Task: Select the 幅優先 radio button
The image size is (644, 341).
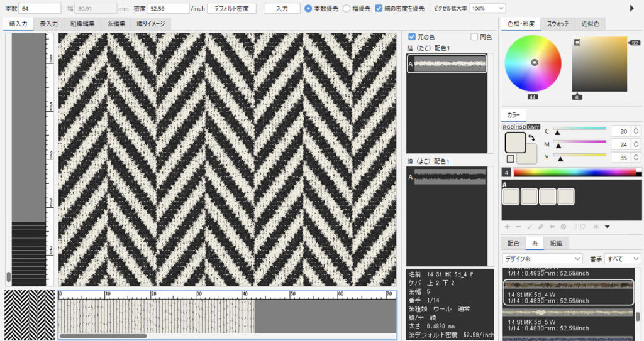Action: pyautogui.click(x=347, y=9)
